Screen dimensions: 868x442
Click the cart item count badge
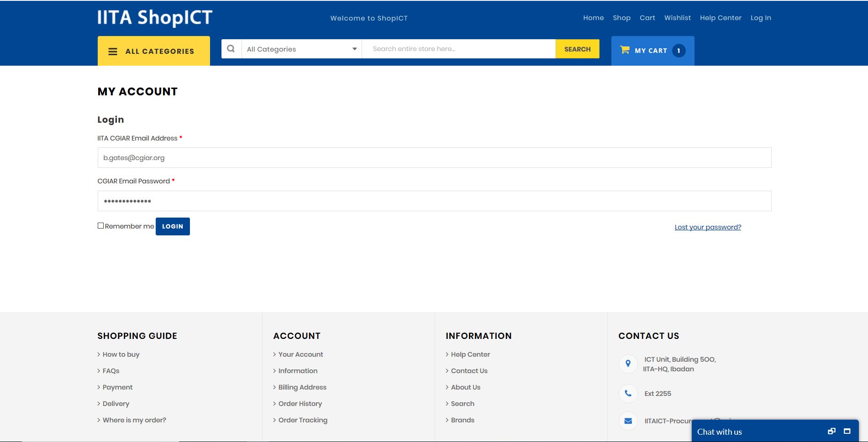click(679, 51)
